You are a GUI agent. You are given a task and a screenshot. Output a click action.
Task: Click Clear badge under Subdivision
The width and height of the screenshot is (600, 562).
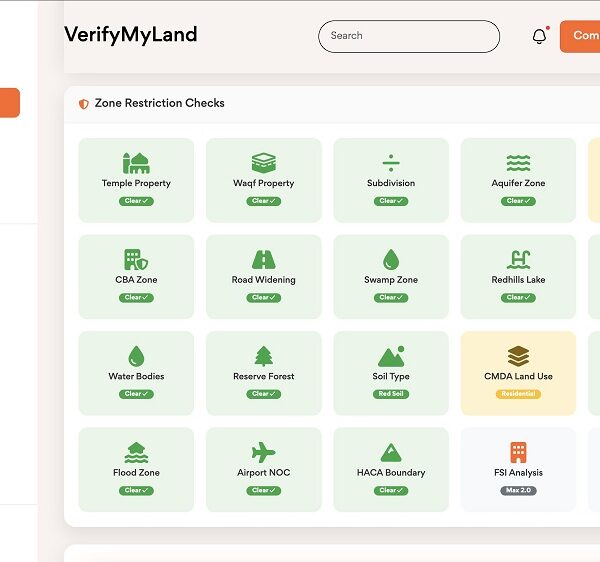click(391, 201)
